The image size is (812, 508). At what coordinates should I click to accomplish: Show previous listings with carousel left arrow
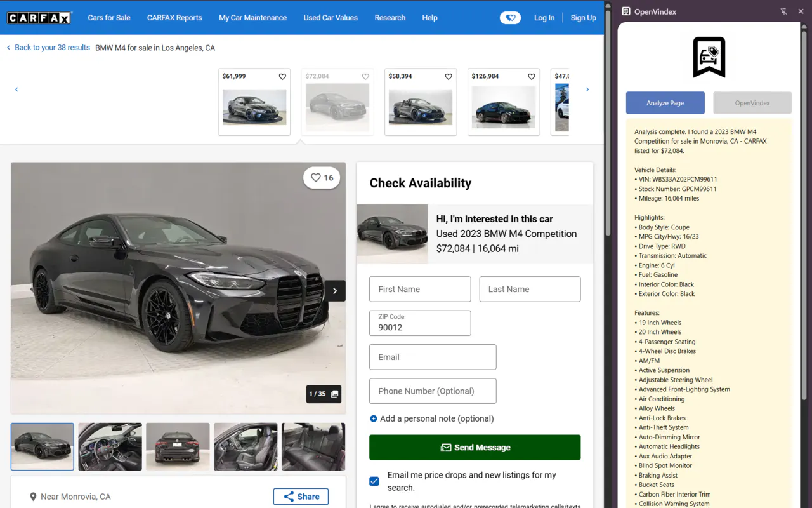(x=16, y=90)
